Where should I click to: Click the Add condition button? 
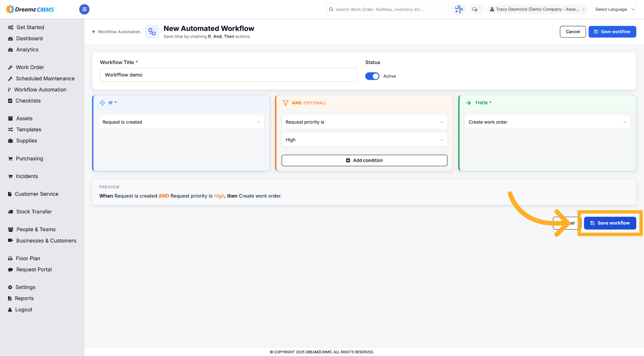(364, 160)
